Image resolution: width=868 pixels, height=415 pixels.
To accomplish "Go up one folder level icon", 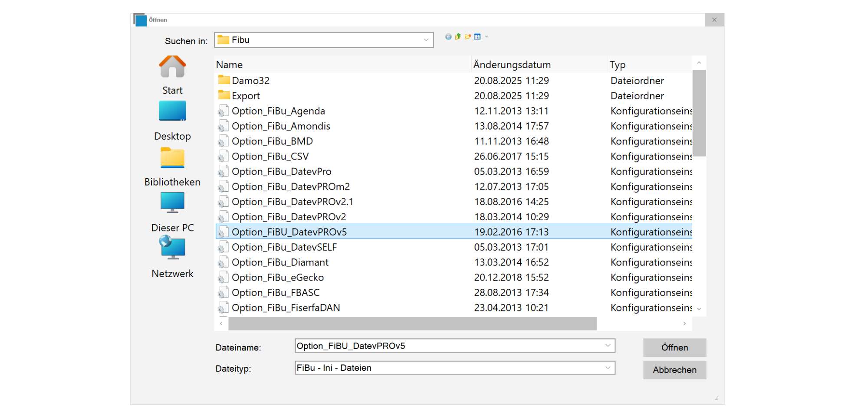I will (458, 37).
